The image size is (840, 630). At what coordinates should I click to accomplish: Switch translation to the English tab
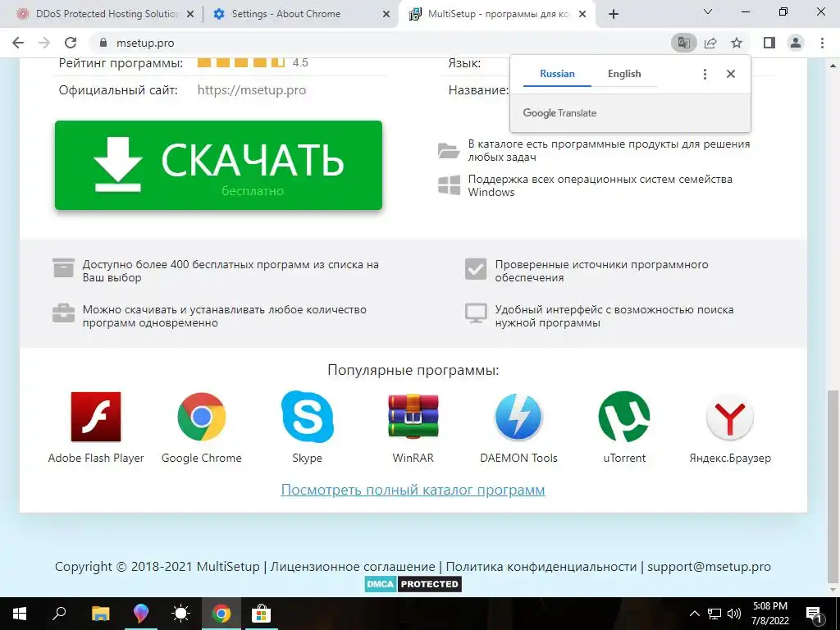pyautogui.click(x=624, y=74)
